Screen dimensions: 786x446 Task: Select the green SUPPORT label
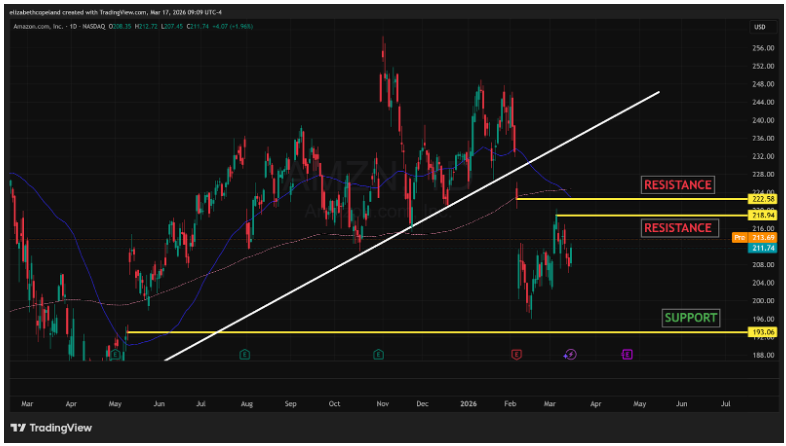[x=691, y=318]
